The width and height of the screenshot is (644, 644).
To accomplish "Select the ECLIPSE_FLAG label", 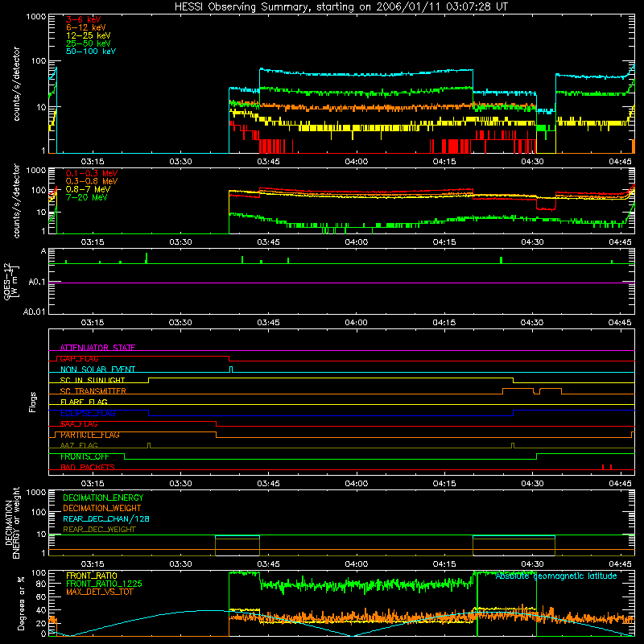I will [88, 413].
